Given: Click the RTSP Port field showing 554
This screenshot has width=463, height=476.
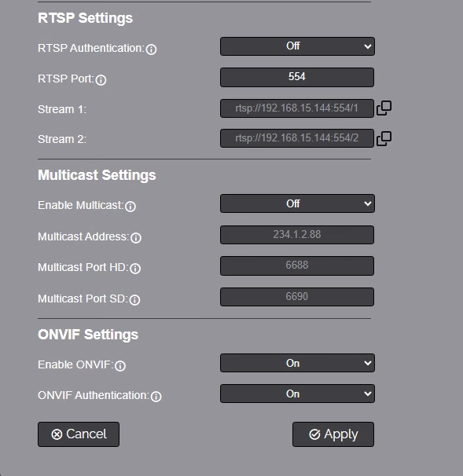Looking at the screenshot, I should click(297, 77).
